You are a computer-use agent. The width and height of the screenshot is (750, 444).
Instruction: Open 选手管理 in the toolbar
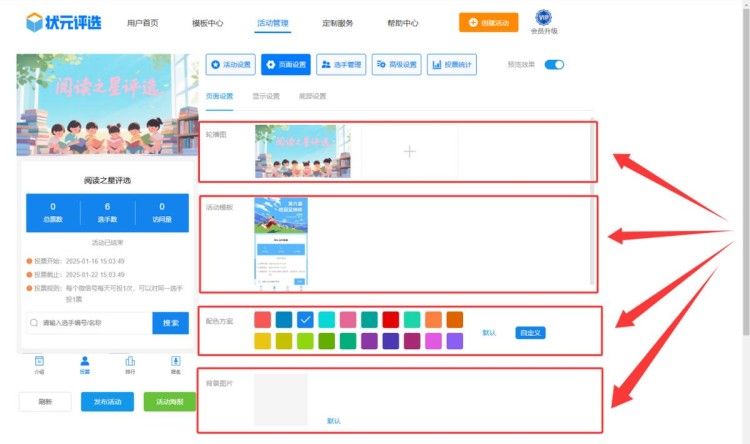click(341, 65)
